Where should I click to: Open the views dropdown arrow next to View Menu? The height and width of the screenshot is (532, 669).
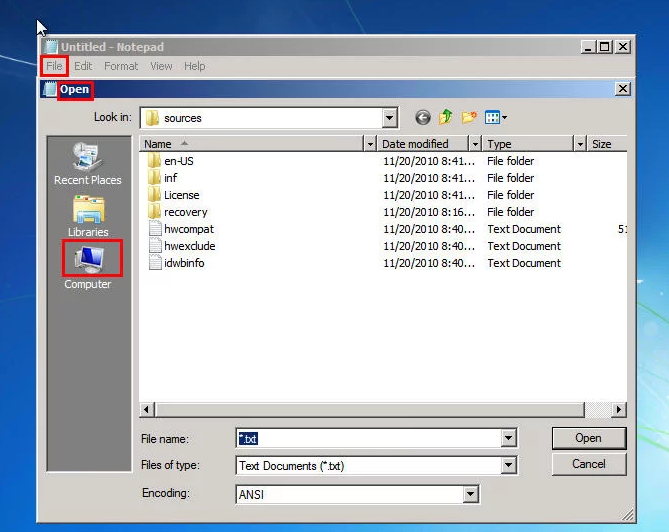point(504,117)
